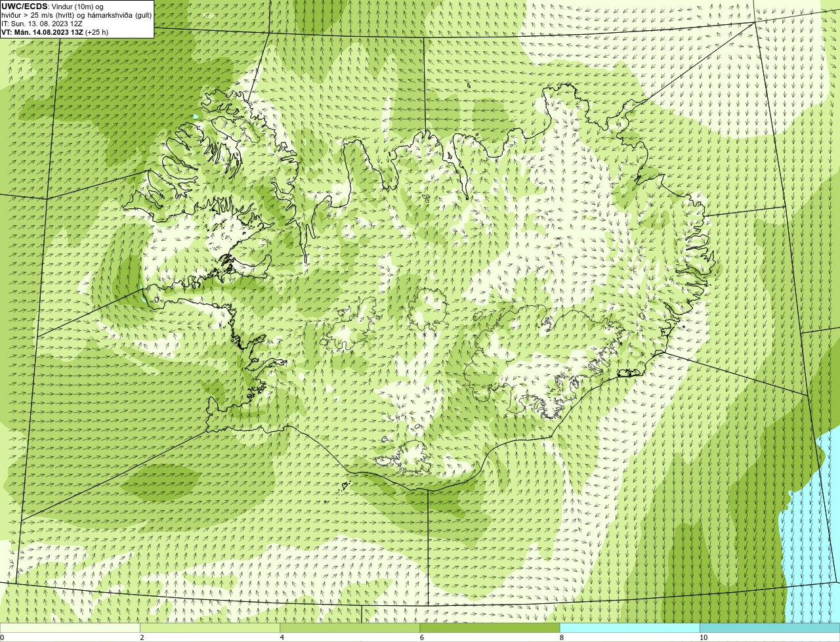The image size is (840, 642).
Task: Click the 2–4 m/s light green color bar segment
Action: point(209,628)
